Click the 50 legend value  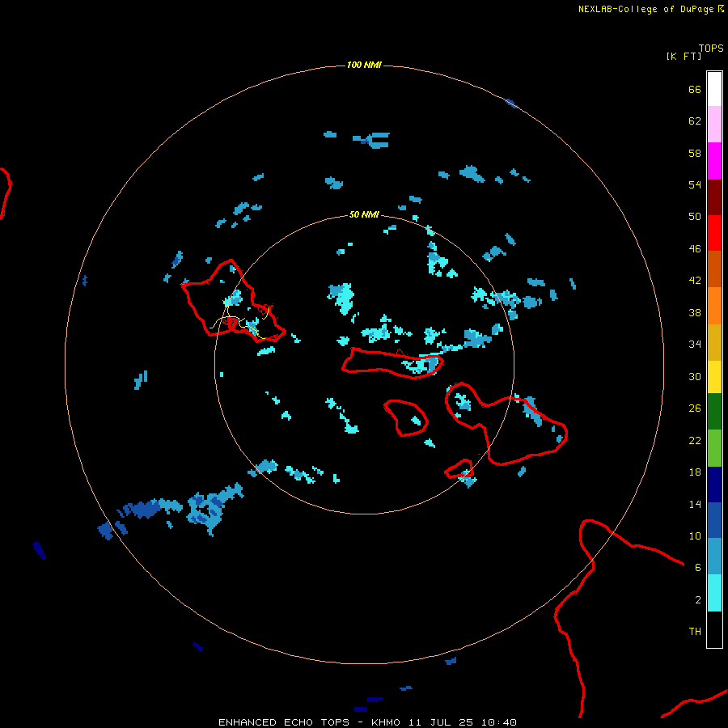pos(695,217)
